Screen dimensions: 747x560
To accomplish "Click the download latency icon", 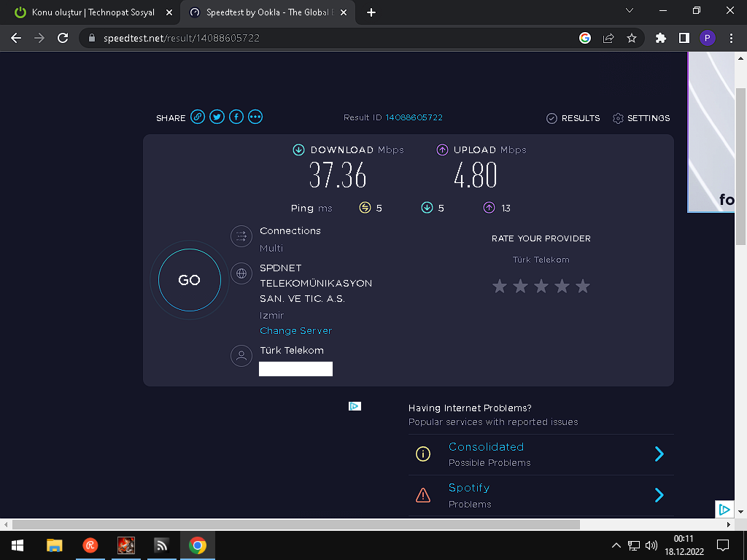I will click(427, 208).
